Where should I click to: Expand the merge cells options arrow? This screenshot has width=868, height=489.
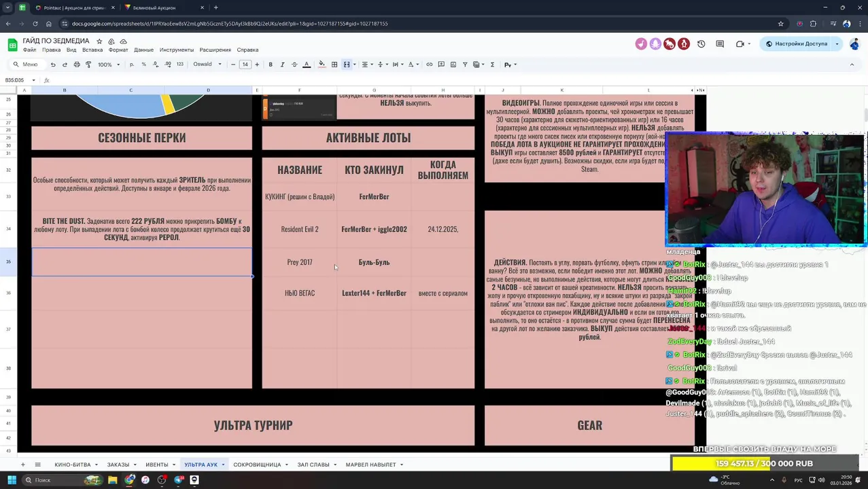355,65
